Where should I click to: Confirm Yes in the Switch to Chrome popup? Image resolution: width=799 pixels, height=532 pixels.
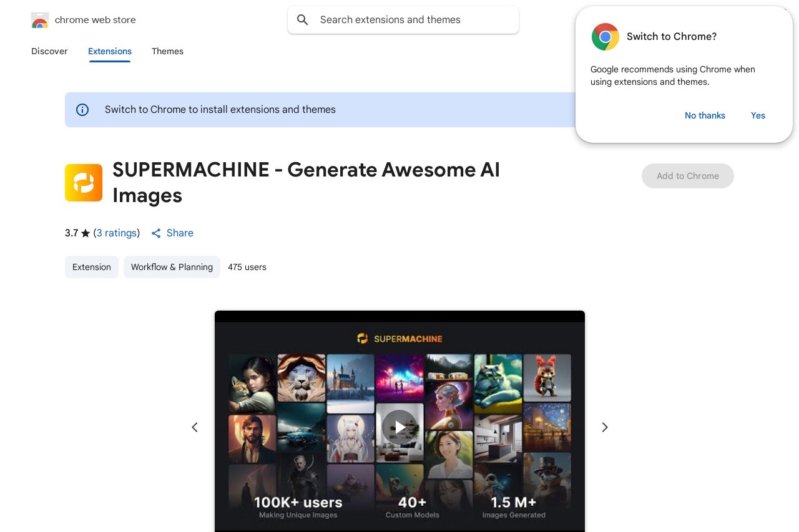pyautogui.click(x=758, y=115)
